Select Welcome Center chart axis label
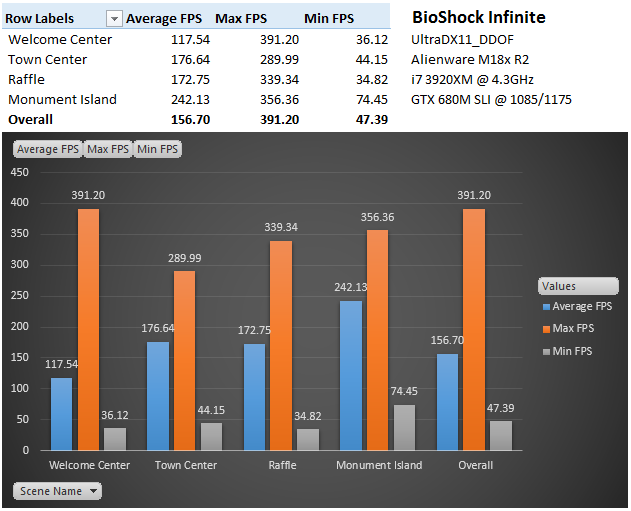Viewport: 631px width, 511px height. (x=89, y=465)
